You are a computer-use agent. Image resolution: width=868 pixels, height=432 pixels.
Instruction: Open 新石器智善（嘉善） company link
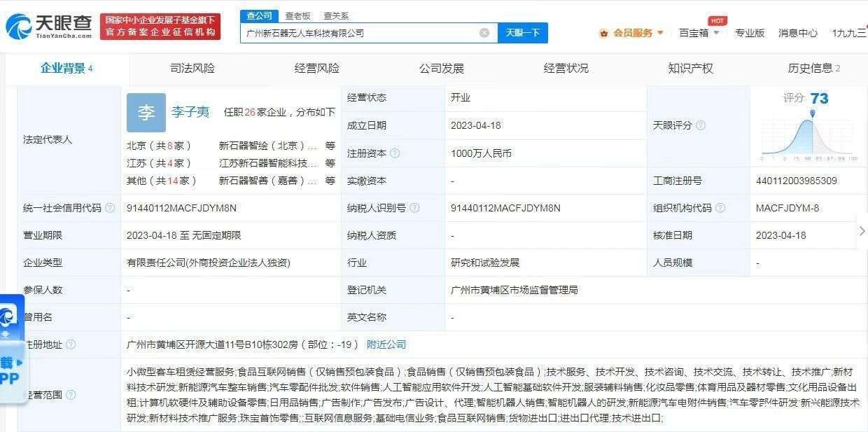tap(268, 181)
